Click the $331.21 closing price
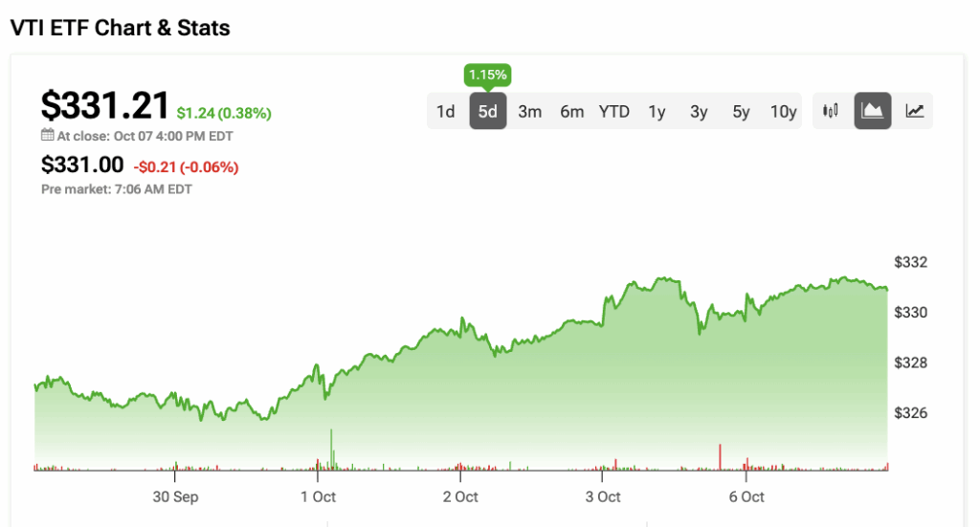980x527 pixels. click(x=105, y=105)
